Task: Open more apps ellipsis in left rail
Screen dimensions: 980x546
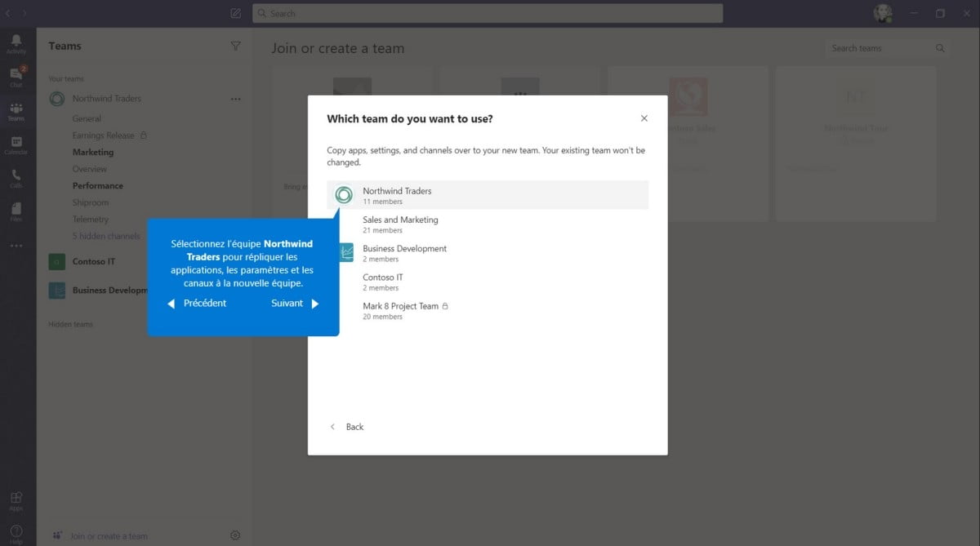Action: click(16, 246)
